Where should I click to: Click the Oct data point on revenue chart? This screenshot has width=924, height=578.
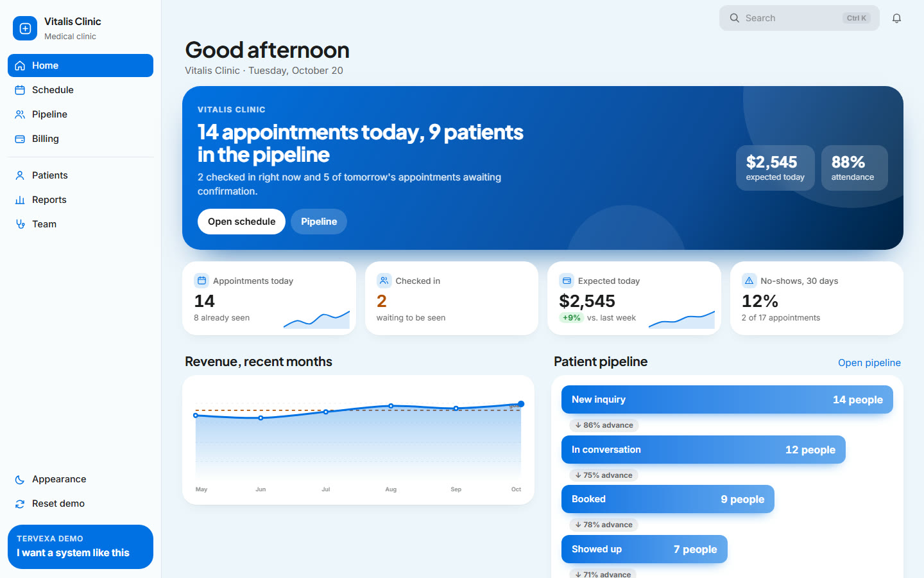(x=521, y=404)
